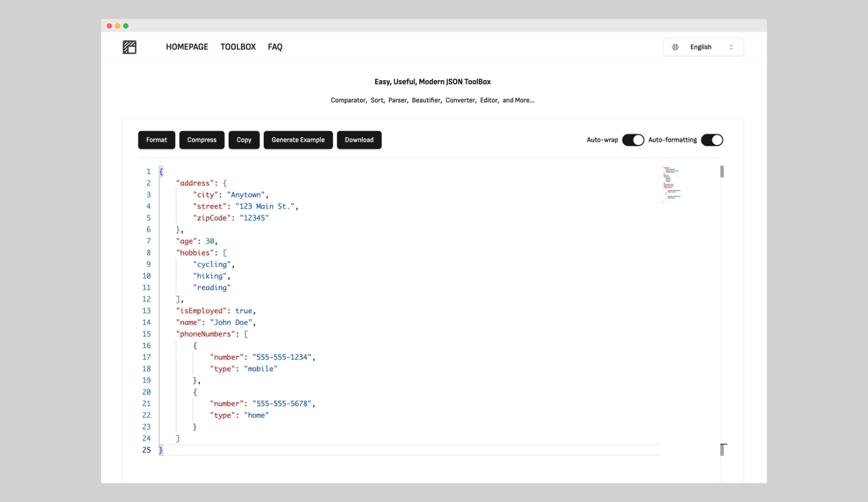Place cursor on the "John Doe" value

pos(231,322)
